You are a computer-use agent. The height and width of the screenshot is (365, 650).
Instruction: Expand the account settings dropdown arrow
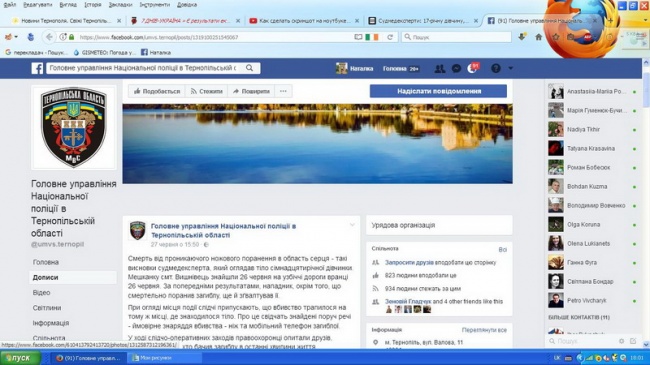point(510,68)
